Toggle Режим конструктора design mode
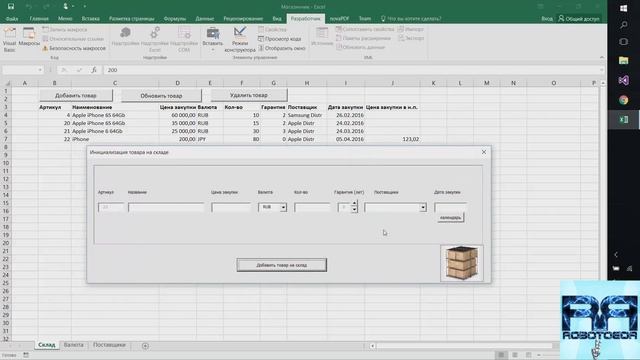This screenshot has width=640, height=360. coord(240,40)
